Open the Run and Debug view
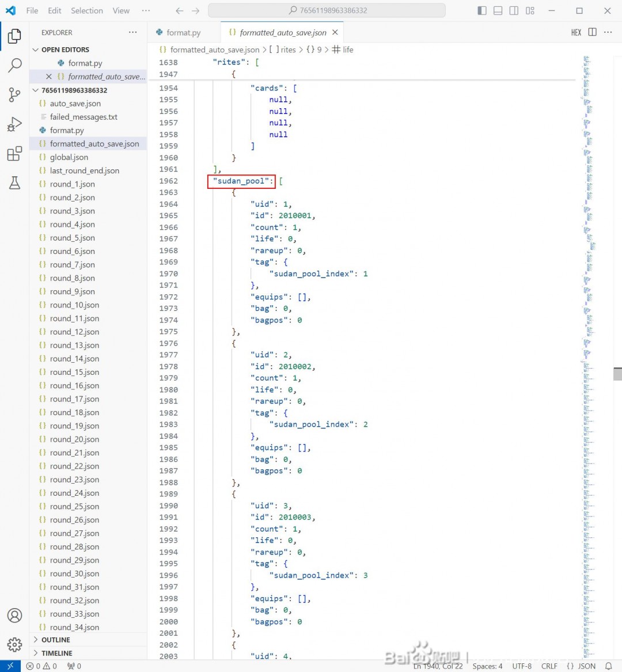Viewport: 622px width, 672px height. tap(14, 124)
